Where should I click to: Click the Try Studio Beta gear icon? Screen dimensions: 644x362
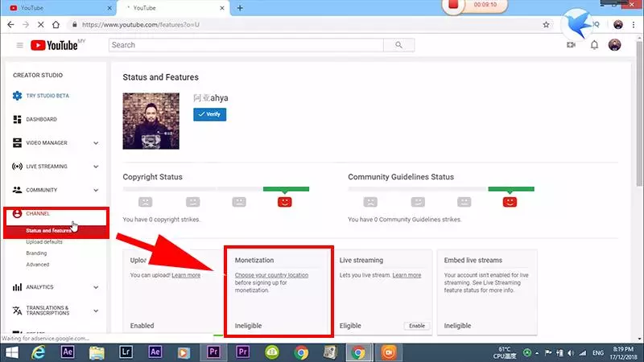[17, 96]
